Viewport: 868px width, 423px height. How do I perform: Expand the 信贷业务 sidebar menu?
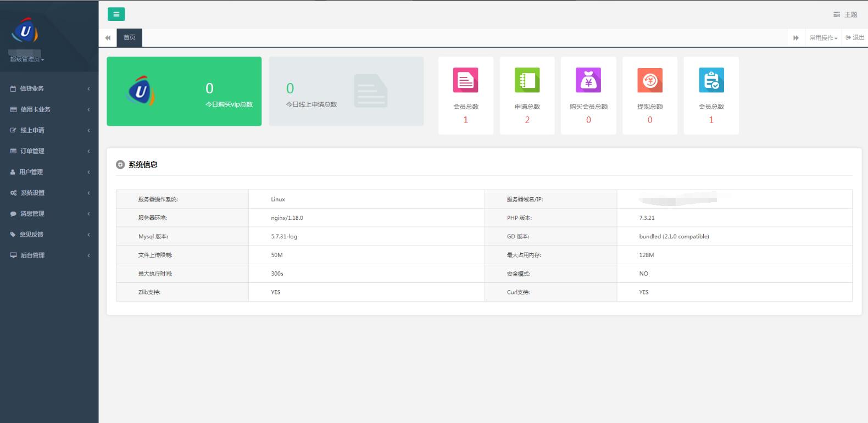coord(49,88)
